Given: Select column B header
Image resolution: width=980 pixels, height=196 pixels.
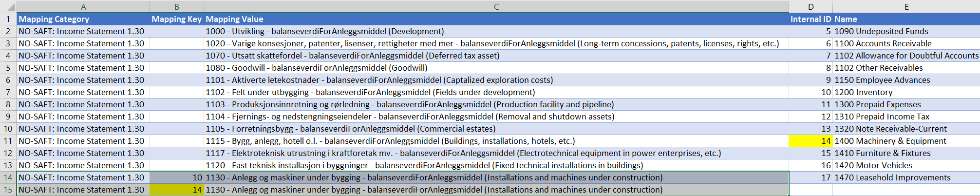Looking at the screenshot, I should [177, 7].
